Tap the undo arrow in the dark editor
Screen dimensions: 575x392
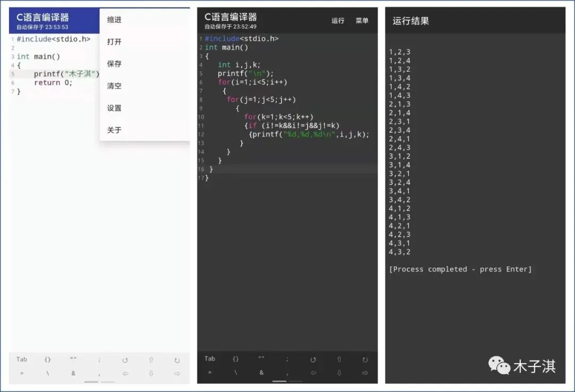pos(313,360)
